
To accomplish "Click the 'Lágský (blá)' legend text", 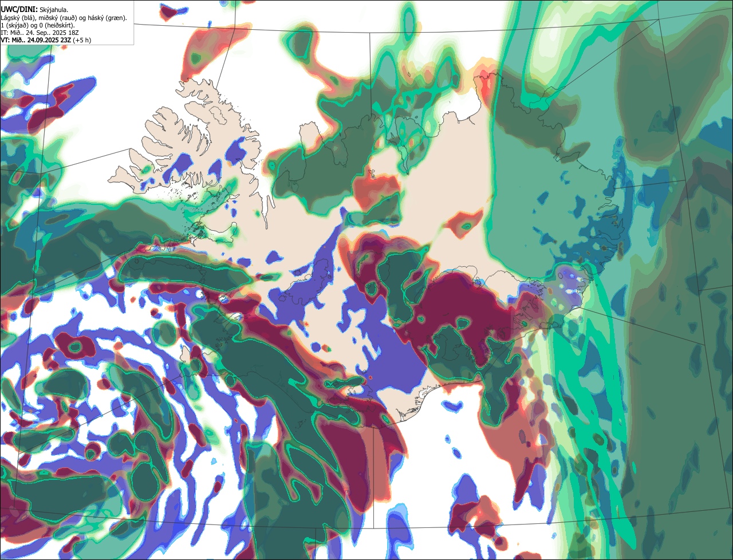I will pyautogui.click(x=18, y=18).
